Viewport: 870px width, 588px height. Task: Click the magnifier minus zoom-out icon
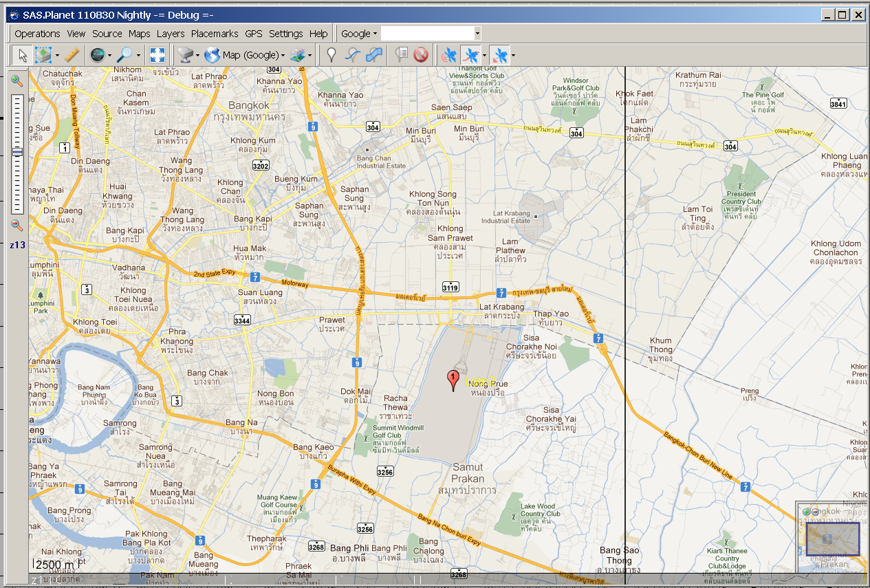17,225
